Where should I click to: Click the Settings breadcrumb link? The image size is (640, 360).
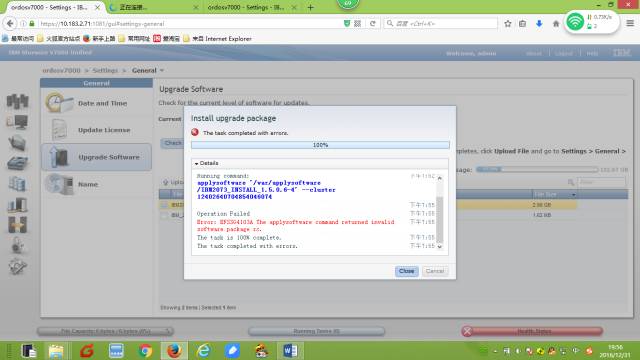point(105,70)
